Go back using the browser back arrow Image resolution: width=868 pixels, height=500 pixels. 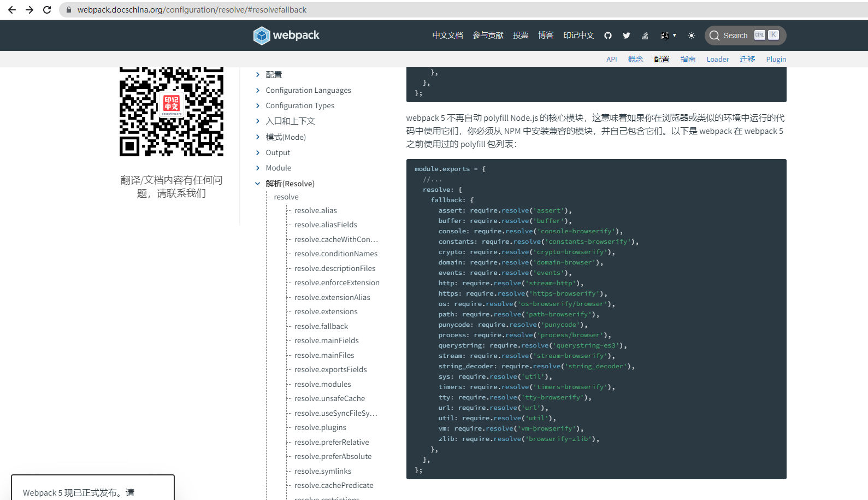[x=12, y=10]
